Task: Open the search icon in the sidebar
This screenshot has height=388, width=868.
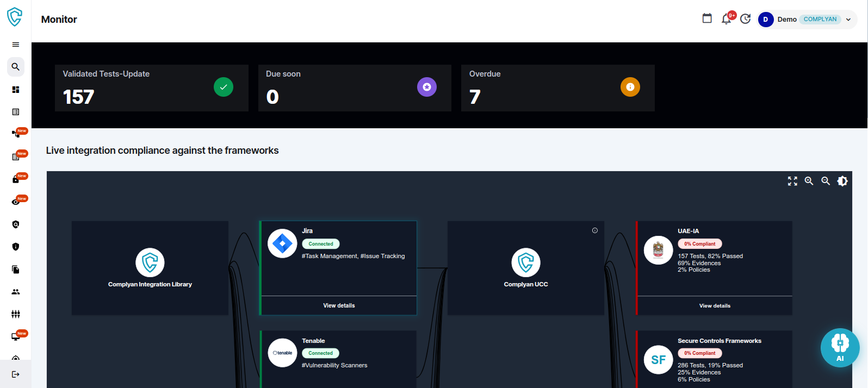Action: pyautogui.click(x=16, y=67)
